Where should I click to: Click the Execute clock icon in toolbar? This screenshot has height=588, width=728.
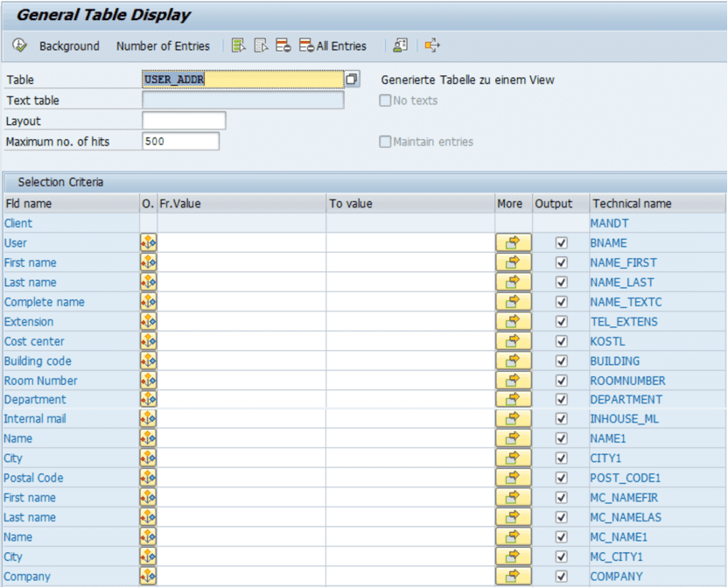click(19, 45)
